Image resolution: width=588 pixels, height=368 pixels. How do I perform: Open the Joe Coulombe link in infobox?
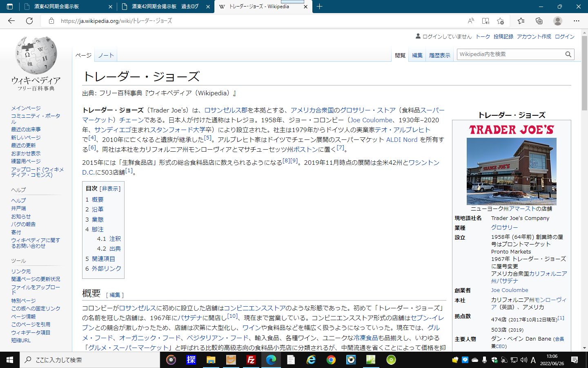point(510,290)
